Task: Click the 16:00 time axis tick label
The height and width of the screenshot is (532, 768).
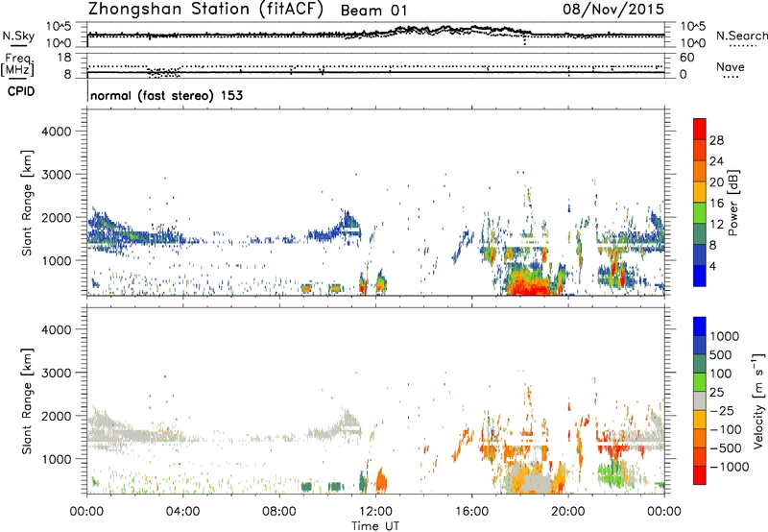Action: coord(471,512)
